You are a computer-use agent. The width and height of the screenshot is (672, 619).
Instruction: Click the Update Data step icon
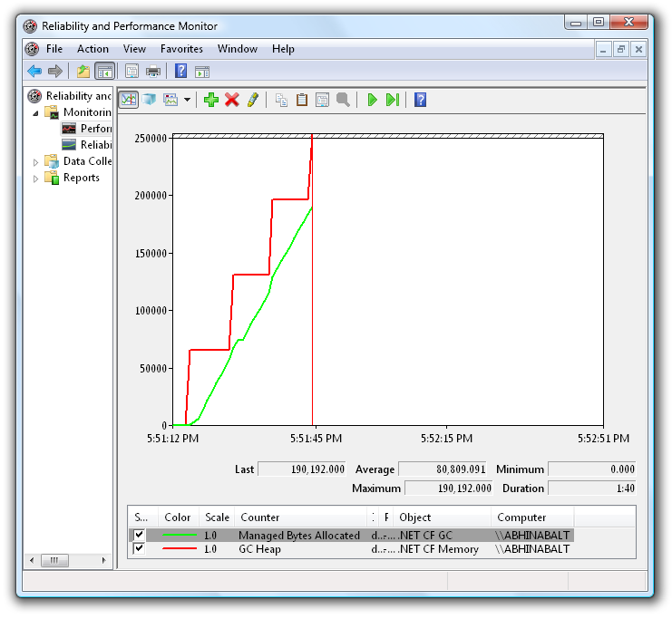(x=392, y=100)
